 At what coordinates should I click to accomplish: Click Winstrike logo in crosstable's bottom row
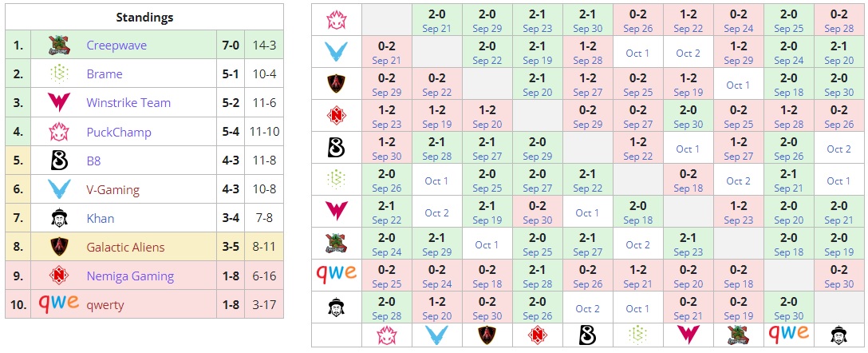coord(688,335)
